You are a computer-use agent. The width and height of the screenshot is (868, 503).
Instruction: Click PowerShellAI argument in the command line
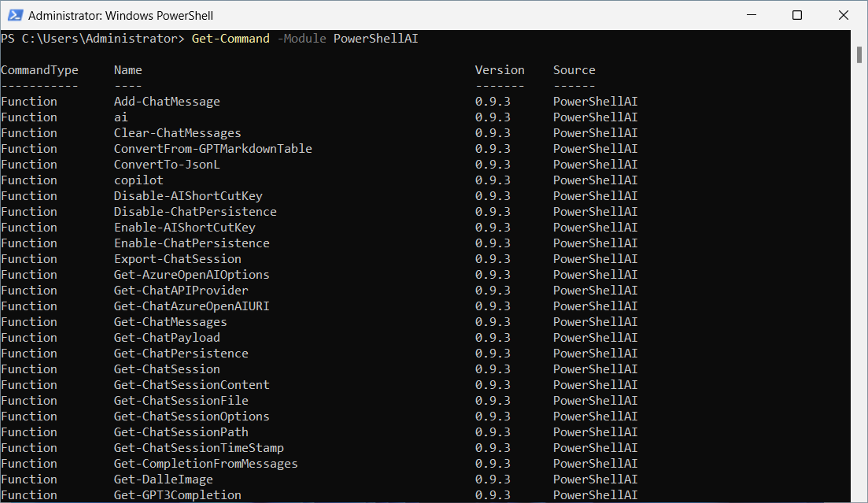click(375, 39)
